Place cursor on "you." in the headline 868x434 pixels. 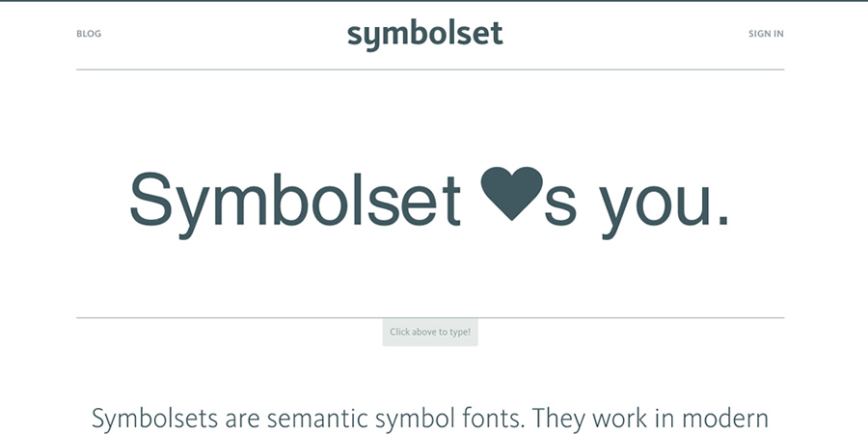[x=665, y=203]
